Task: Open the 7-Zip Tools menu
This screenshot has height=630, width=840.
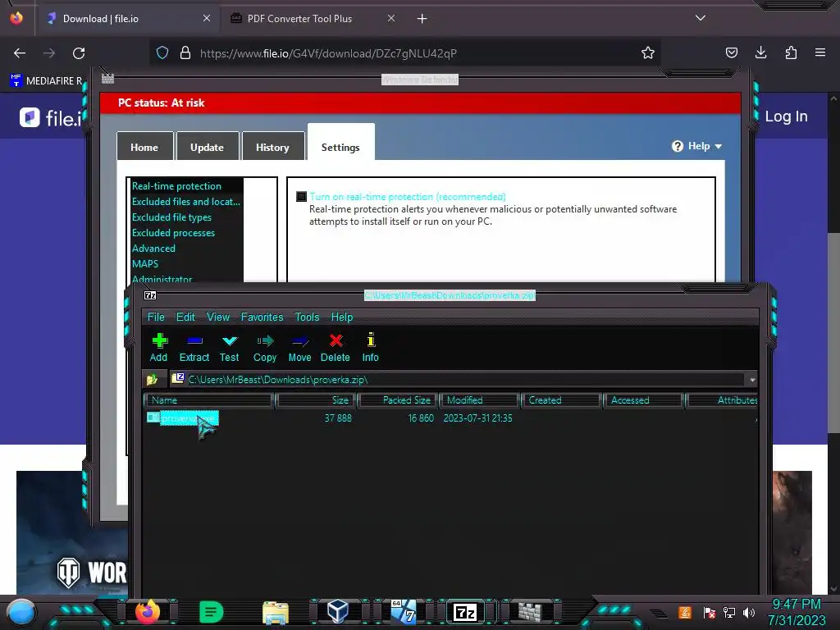Action: (307, 317)
